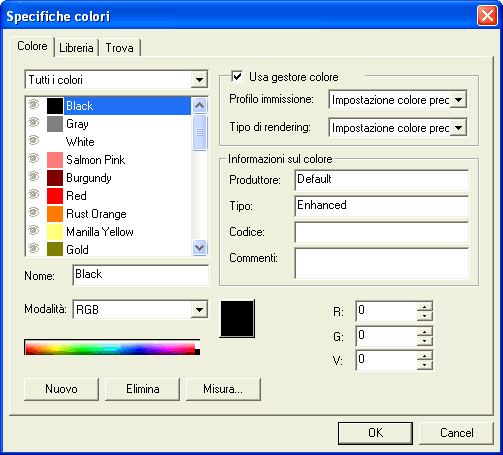Toggle eye icon next to Black
503x455 pixels.
(33, 105)
